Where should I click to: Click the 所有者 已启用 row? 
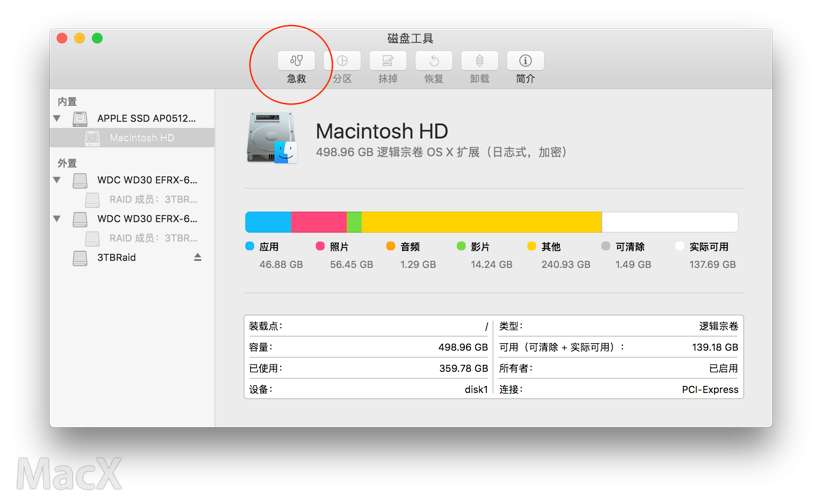618,368
